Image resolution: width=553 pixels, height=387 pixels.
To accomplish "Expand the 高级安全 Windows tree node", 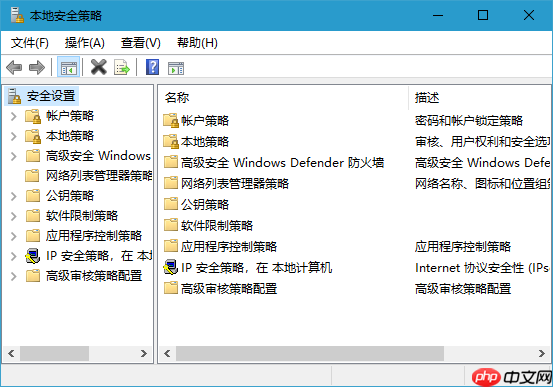I will pos(13,156).
